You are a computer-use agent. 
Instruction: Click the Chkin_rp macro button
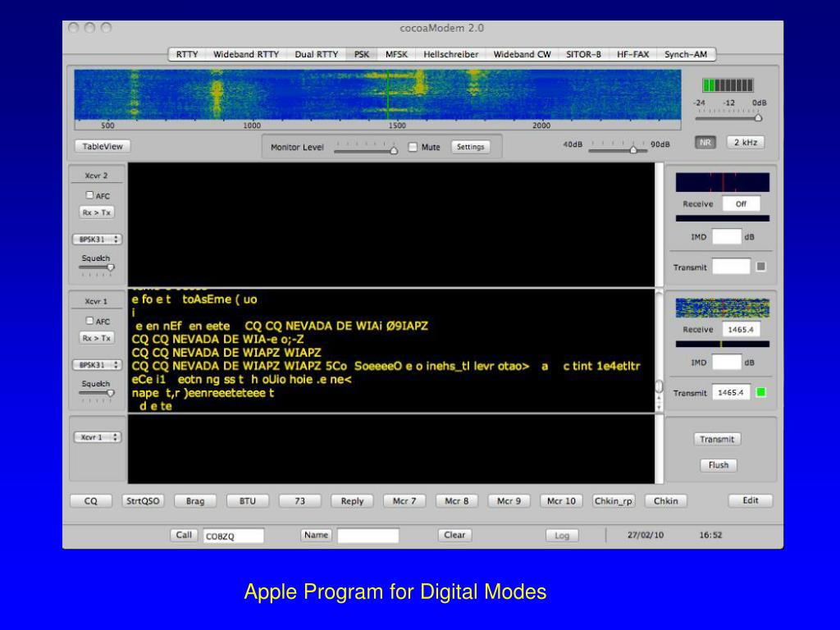point(614,501)
